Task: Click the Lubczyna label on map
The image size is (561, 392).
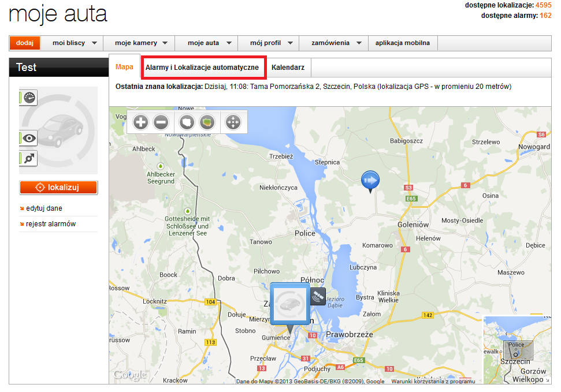Action: [363, 267]
